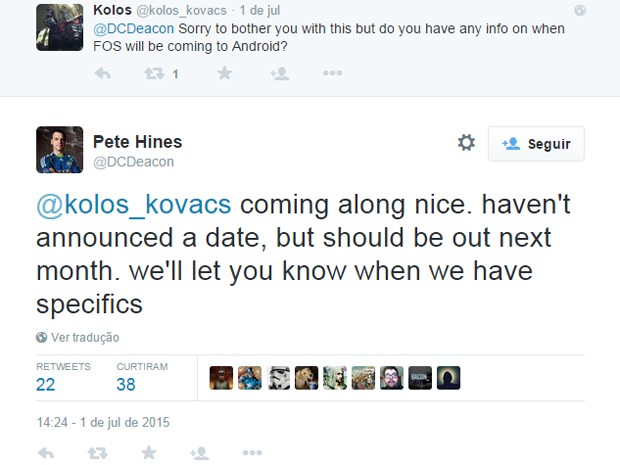Open Pete Hines profile picture

(60, 149)
